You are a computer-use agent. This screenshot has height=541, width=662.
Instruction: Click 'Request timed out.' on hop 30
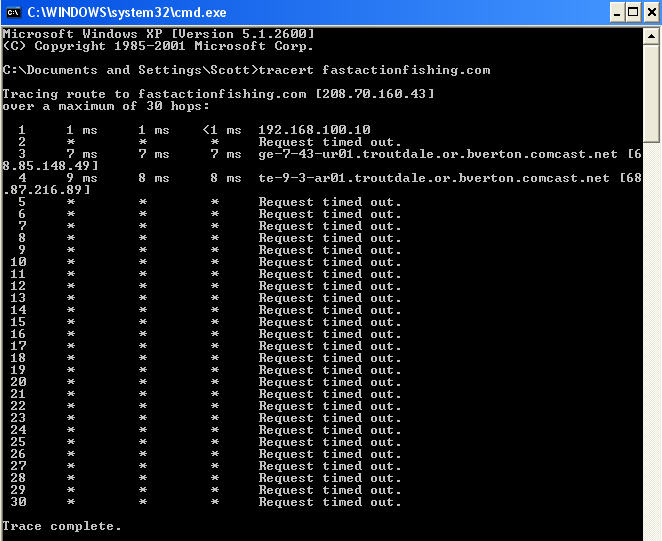[x=330, y=502]
